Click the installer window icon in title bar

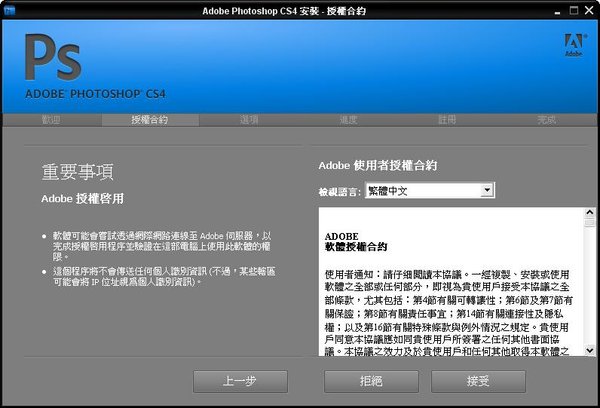point(8,10)
